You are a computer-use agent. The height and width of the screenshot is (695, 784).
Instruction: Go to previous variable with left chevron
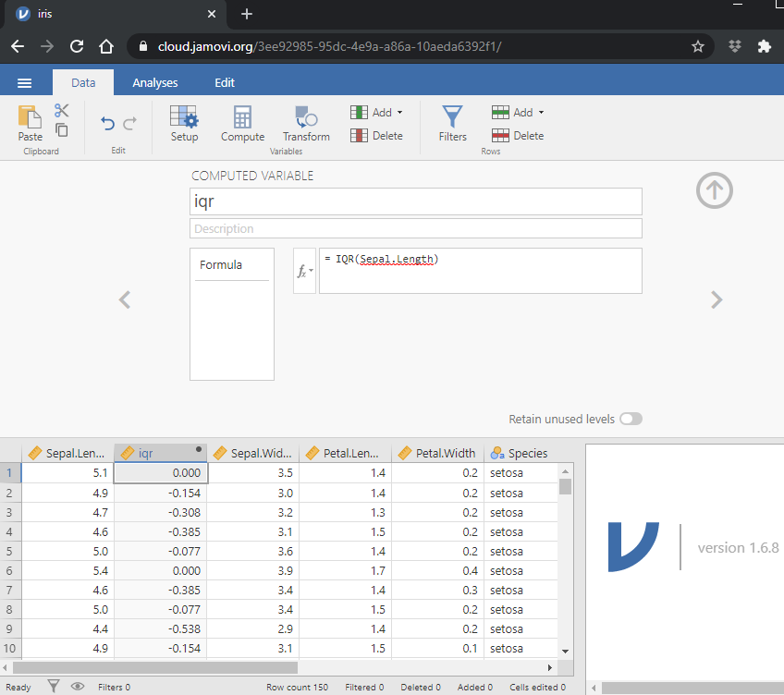[x=125, y=299]
